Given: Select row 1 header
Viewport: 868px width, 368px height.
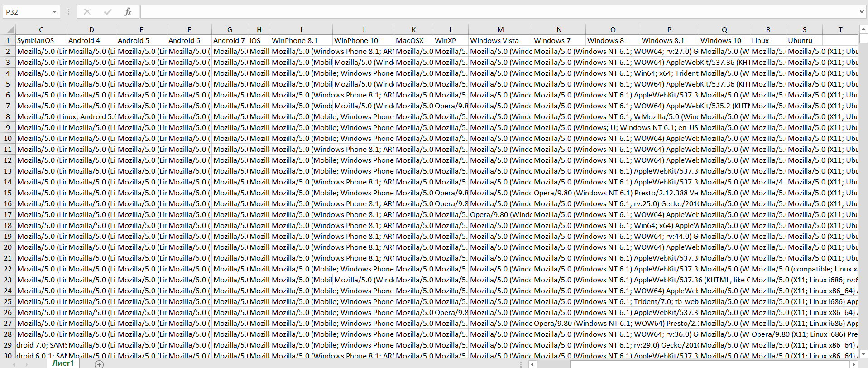Looking at the screenshot, I should click(8, 40).
